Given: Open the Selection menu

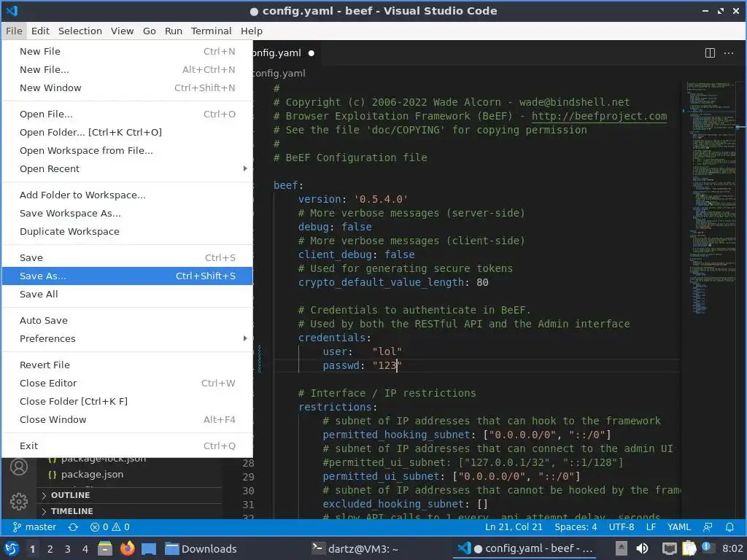Looking at the screenshot, I should 80,31.
